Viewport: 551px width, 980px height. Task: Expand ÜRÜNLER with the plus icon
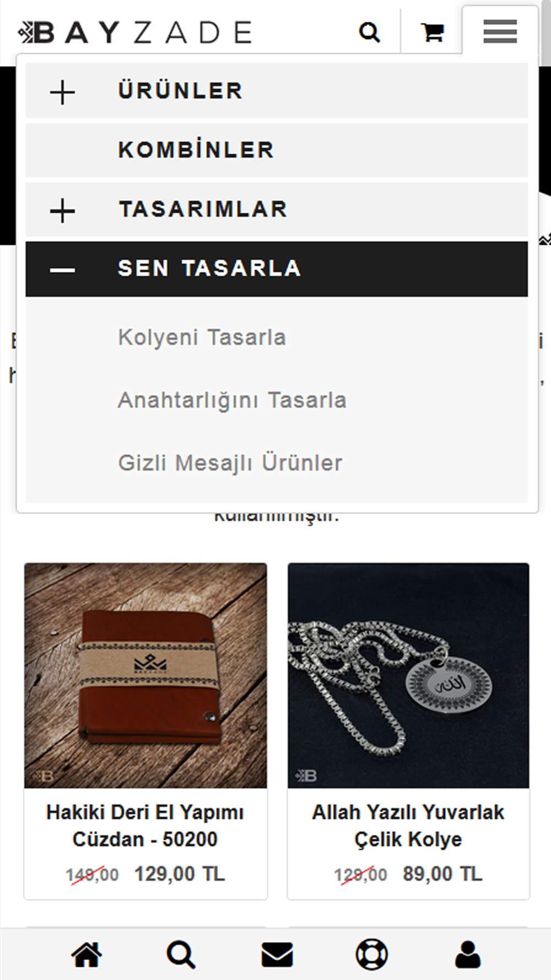click(62, 92)
